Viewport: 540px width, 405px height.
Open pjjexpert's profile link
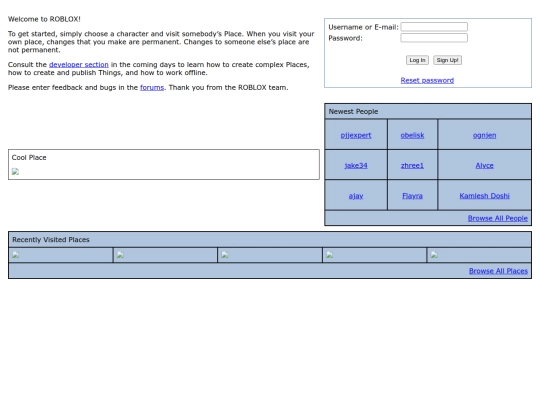coord(356,135)
